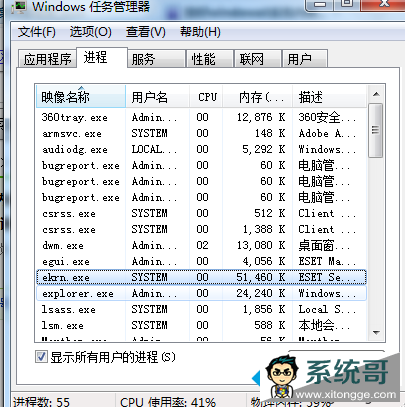The image size is (405, 407).
Task: Click the CPU value 02 for dwm.exe
Action: [202, 245]
